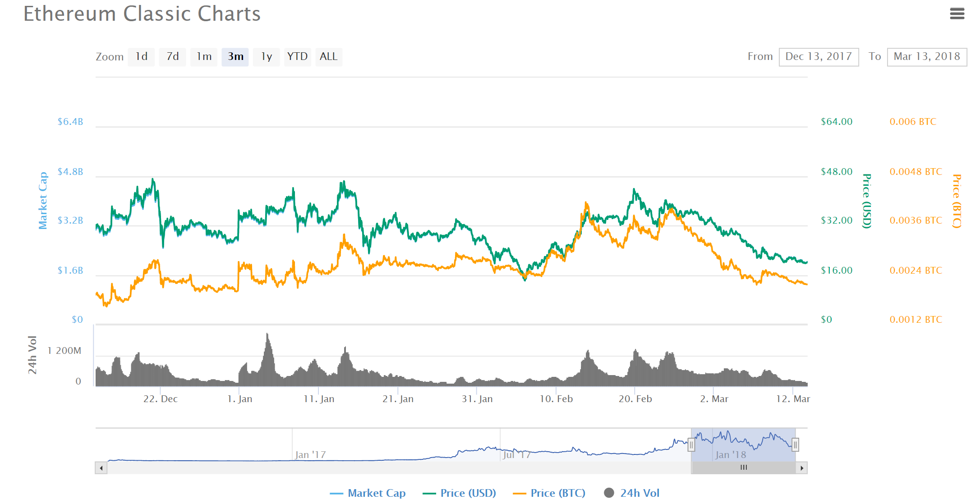
Task: Click the navigator left scroll arrow
Action: point(101,468)
